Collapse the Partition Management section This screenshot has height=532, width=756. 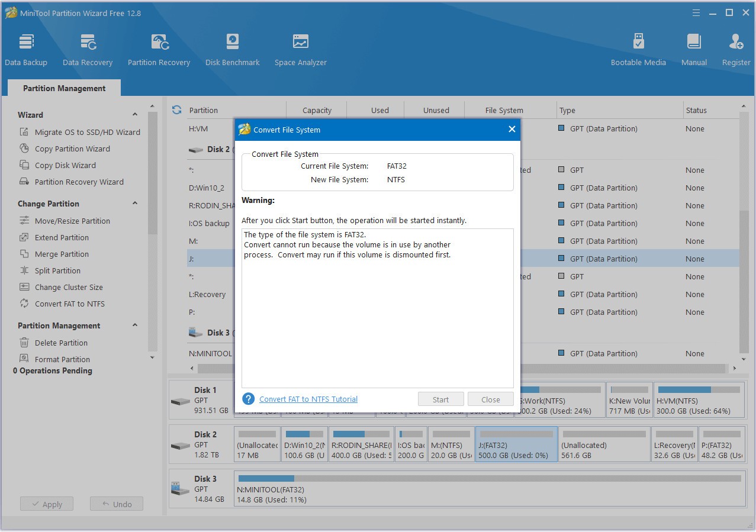135,325
